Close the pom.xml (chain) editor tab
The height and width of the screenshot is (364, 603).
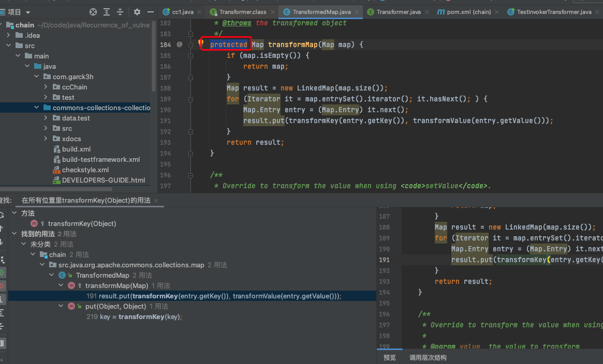(x=497, y=12)
